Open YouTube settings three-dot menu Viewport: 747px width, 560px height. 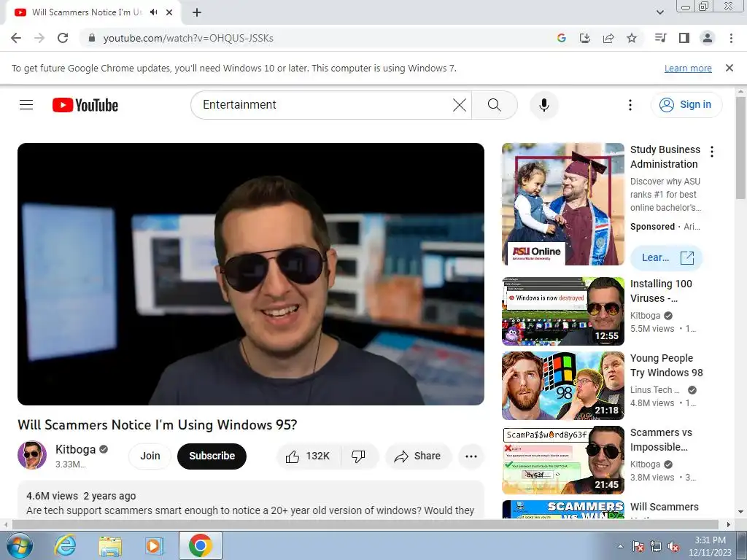click(630, 105)
